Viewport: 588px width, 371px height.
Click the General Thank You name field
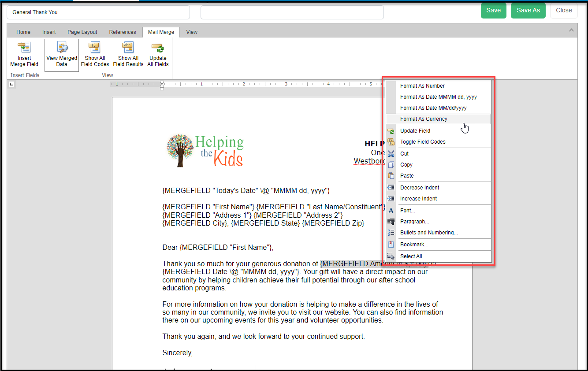98,12
